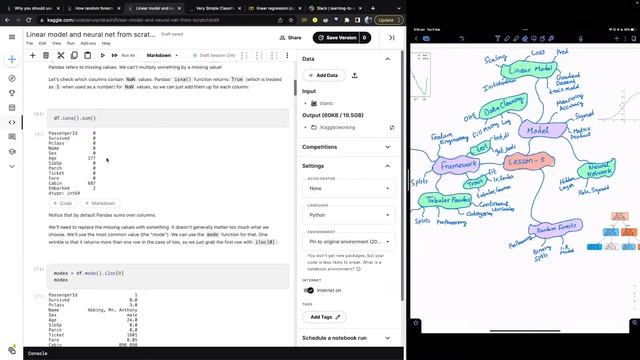This screenshot has width=640, height=360.
Task: Open a new Chrome tab with the plus
Action: pyautogui.click(x=373, y=8)
